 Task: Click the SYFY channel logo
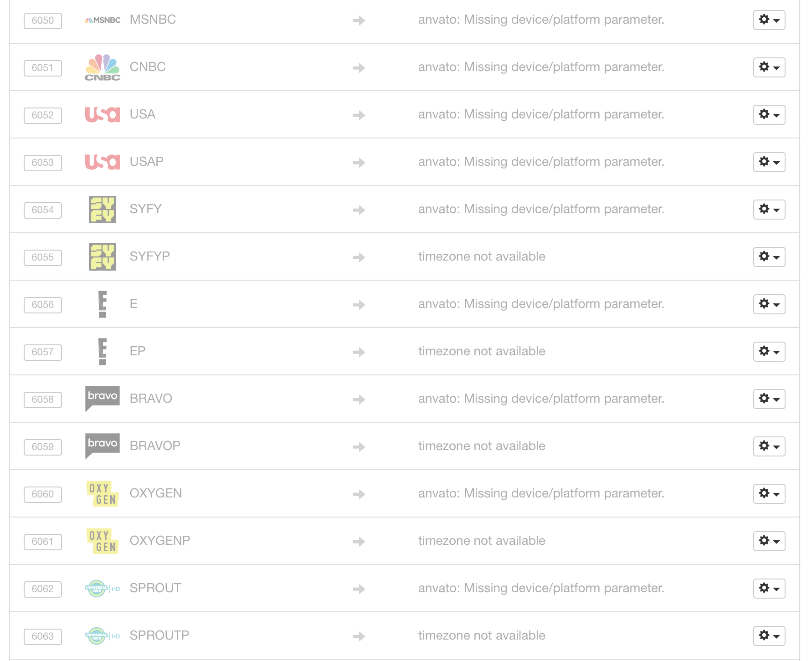(103, 210)
